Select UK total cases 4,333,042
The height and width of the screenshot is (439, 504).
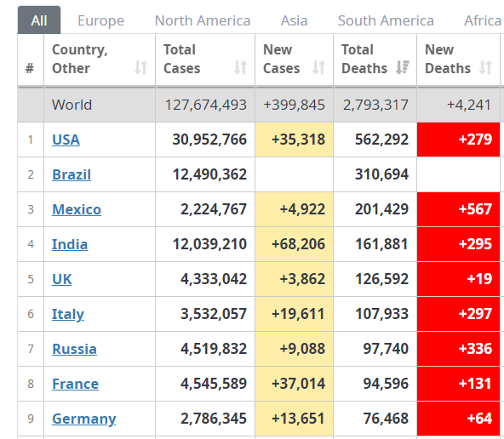214,279
